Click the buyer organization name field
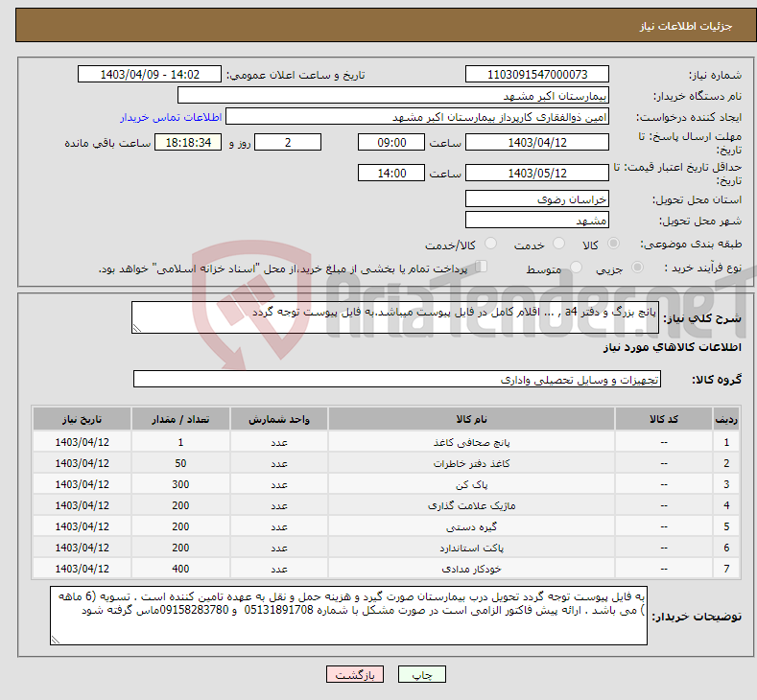Screen dimensions: 757x700 pyautogui.click(x=393, y=96)
